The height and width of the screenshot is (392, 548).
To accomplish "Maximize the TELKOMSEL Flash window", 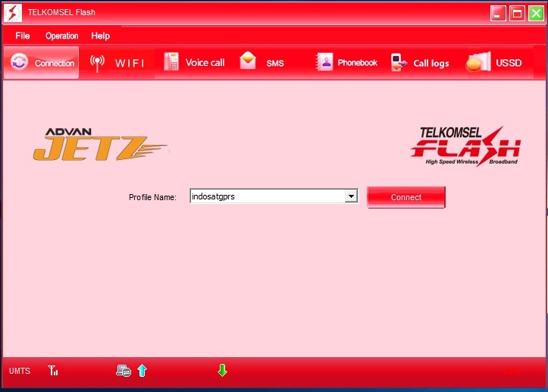I will (x=517, y=14).
